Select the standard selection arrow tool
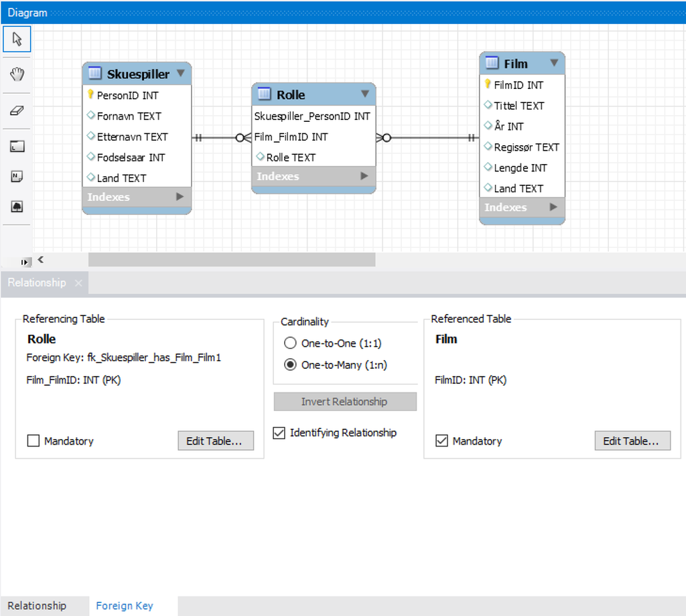The width and height of the screenshot is (686, 616). 17,38
